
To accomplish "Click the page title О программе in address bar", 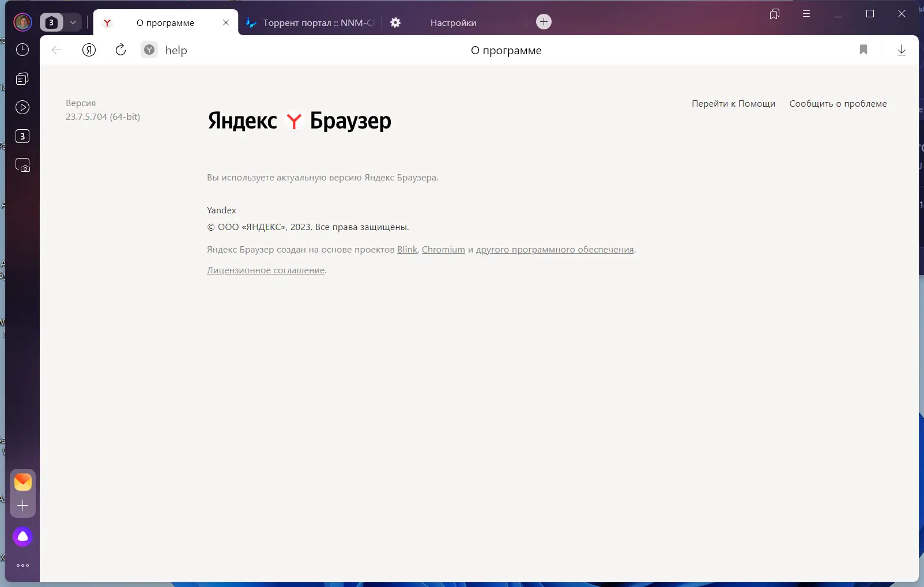I will point(506,50).
